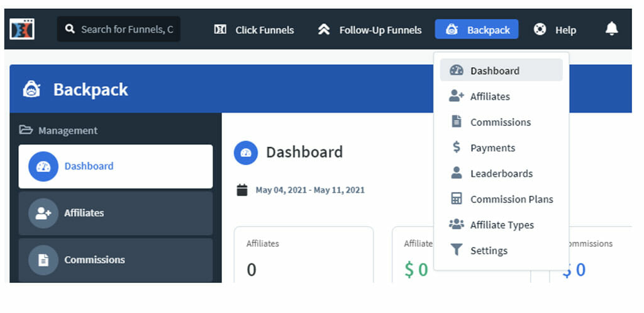The height and width of the screenshot is (313, 644).
Task: Open Affiliate Types from the dropdown
Action: tap(501, 225)
